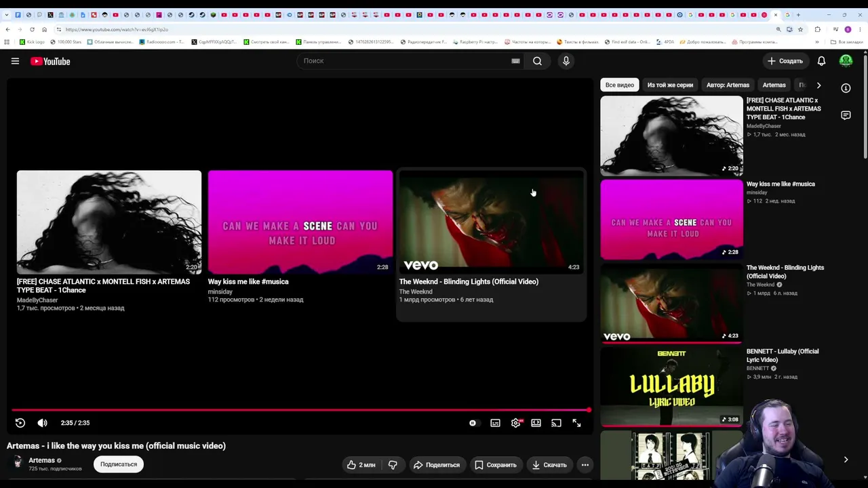
Task: Toggle subtitles in the video player
Action: point(496,423)
